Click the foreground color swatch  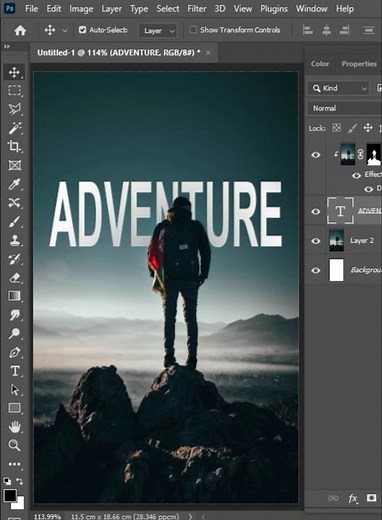tap(10, 495)
